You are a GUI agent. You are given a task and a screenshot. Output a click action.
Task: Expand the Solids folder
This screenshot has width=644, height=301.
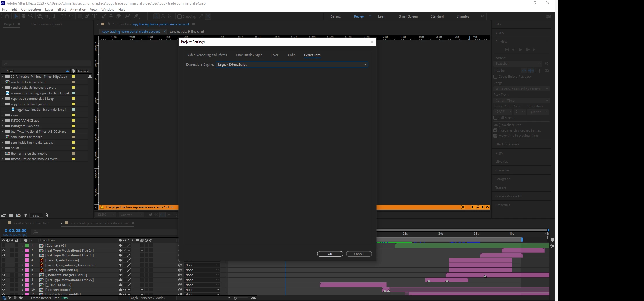pyautogui.click(x=2, y=148)
